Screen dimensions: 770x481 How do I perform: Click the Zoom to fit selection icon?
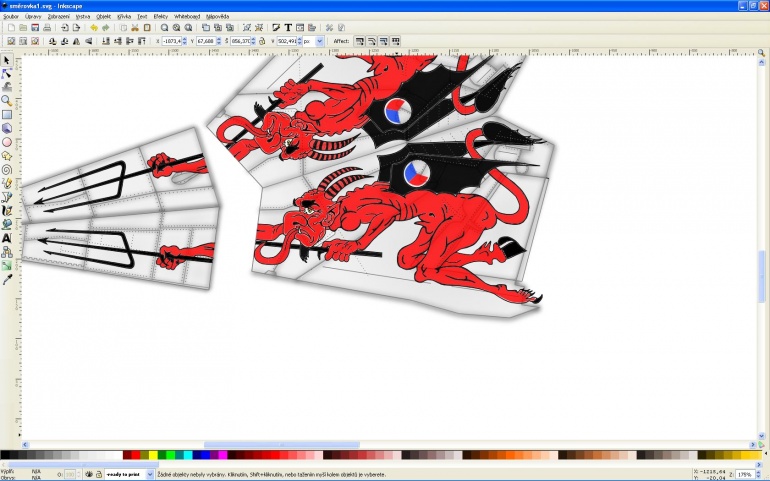(x=164, y=28)
